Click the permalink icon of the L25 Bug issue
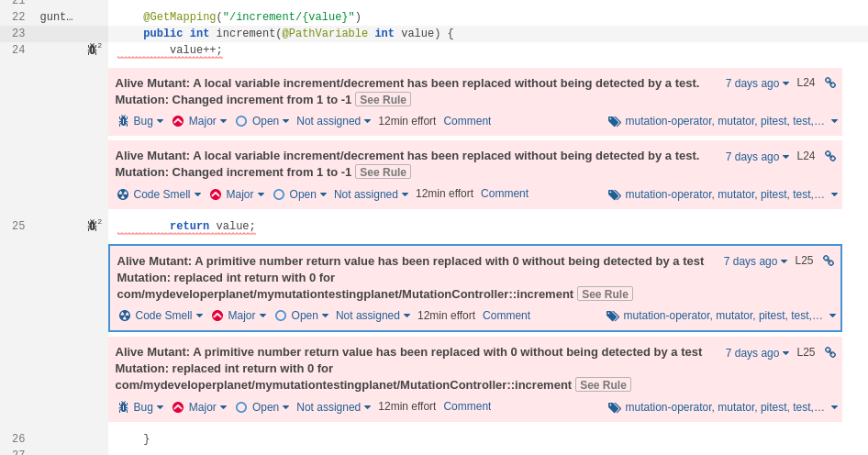This screenshot has height=455, width=868. (x=829, y=352)
